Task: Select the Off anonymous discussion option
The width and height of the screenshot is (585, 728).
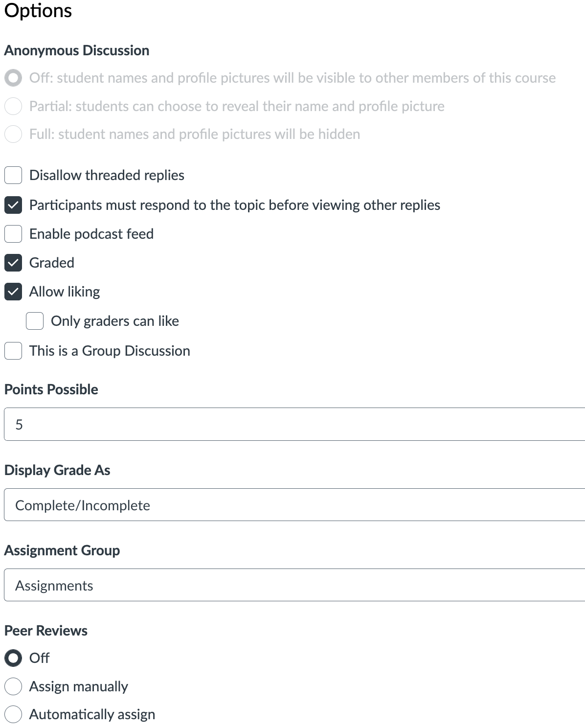Action: point(13,78)
